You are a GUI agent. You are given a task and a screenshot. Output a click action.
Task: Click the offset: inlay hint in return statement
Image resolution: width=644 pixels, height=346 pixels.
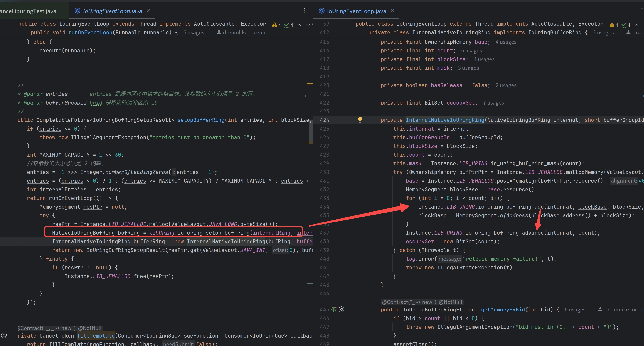[280, 250]
